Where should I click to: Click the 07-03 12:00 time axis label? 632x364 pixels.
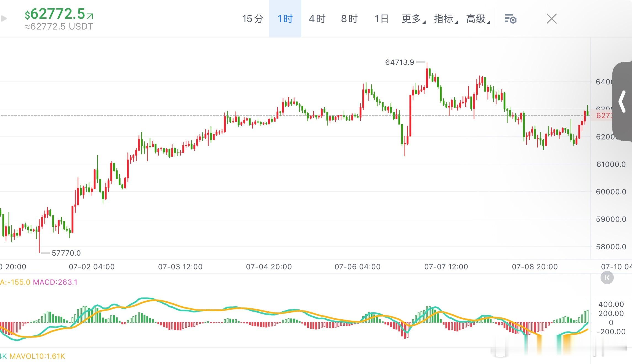180,267
